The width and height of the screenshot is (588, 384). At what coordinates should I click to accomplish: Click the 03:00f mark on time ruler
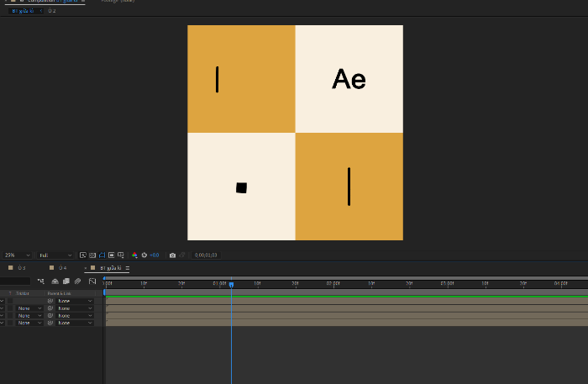(448, 283)
